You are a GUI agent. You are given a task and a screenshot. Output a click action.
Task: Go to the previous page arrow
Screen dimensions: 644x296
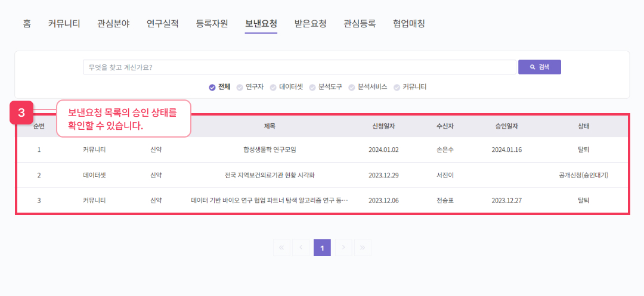[x=301, y=248]
